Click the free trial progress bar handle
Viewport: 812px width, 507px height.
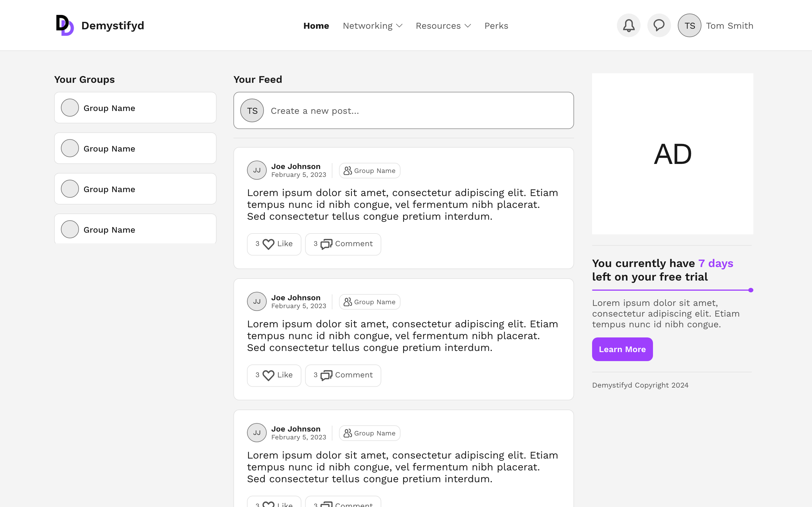751,290
